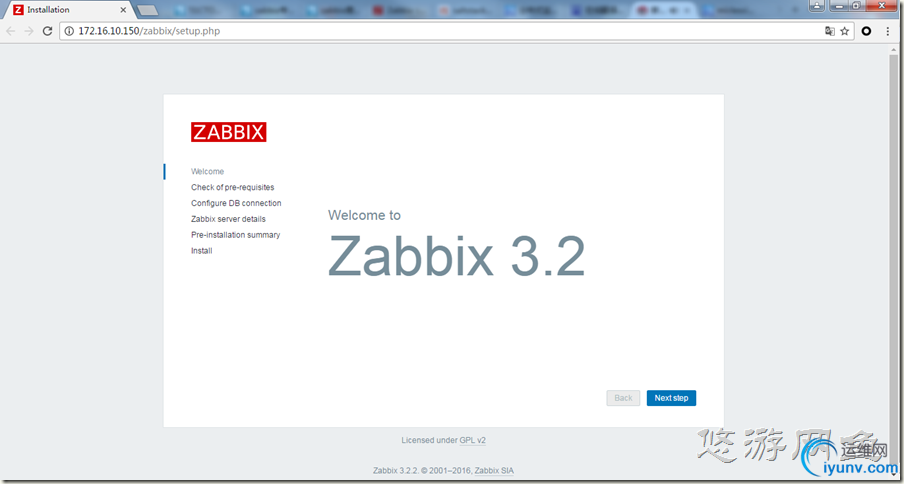The width and height of the screenshot is (904, 484).
Task: Click the disabled Back button
Action: [x=623, y=398]
